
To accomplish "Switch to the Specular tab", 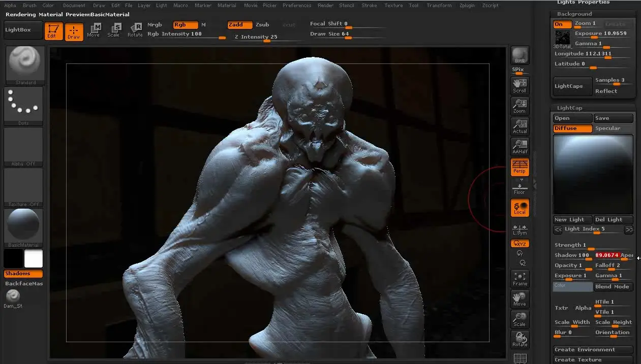I will [x=613, y=128].
